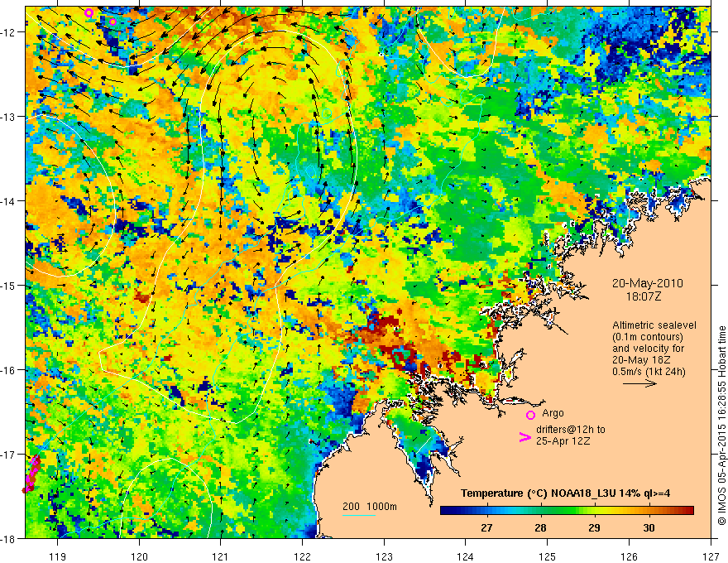Click the magenta drifter track cluster near 17°S
The height and width of the screenshot is (563, 728).
tap(31, 474)
